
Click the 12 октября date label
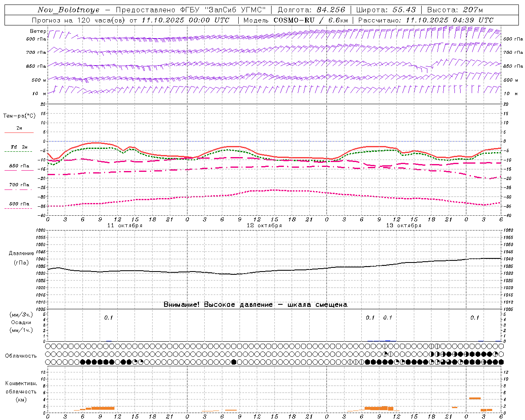[x=264, y=226]
